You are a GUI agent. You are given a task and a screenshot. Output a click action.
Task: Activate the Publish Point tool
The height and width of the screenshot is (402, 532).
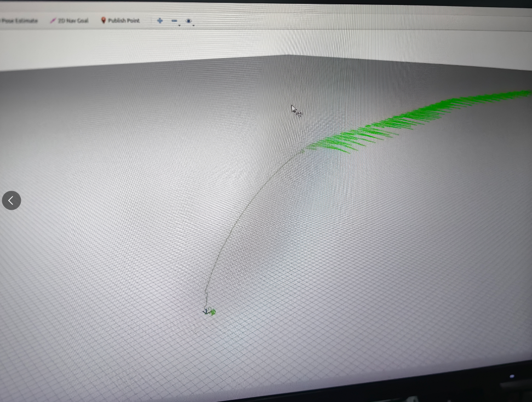coord(121,21)
